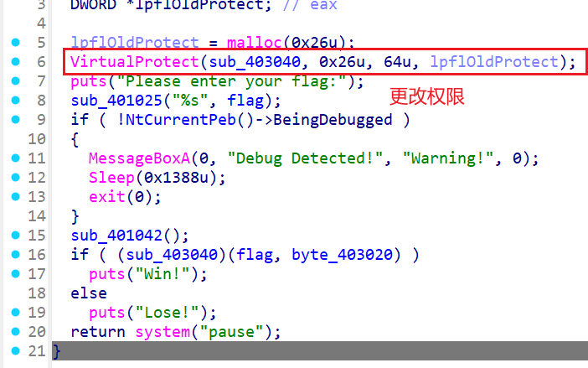Toggle the breakpoint dot on line 20

pyautogui.click(x=15, y=331)
